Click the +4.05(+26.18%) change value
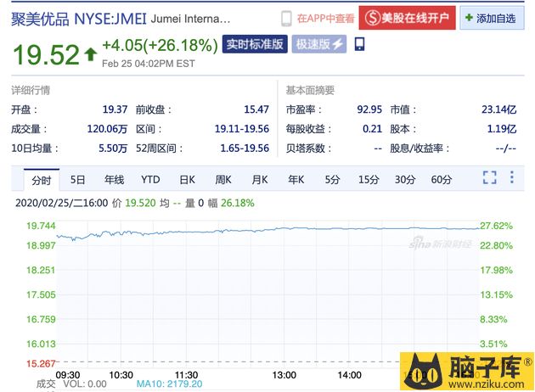This screenshot has height=392, width=535. (x=160, y=45)
